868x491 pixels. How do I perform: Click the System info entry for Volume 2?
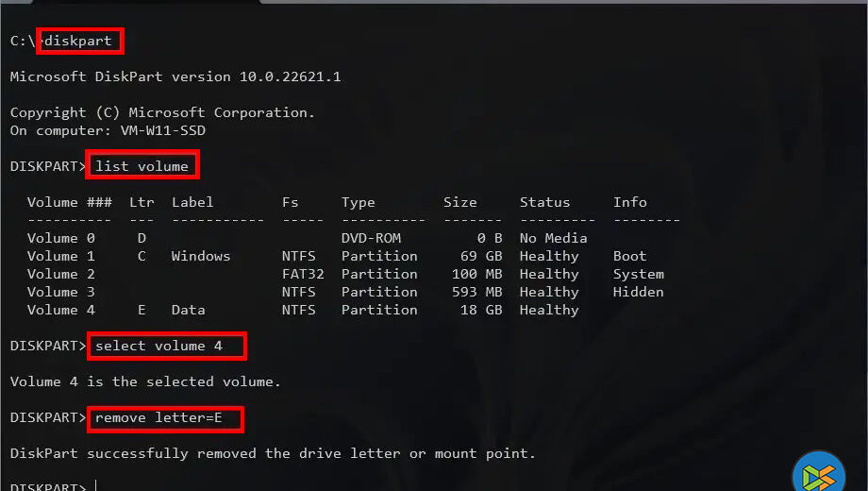638,274
